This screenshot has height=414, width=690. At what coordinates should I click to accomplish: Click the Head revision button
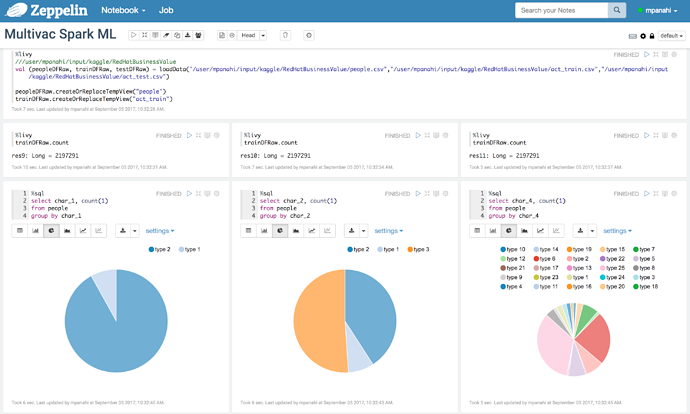point(248,35)
